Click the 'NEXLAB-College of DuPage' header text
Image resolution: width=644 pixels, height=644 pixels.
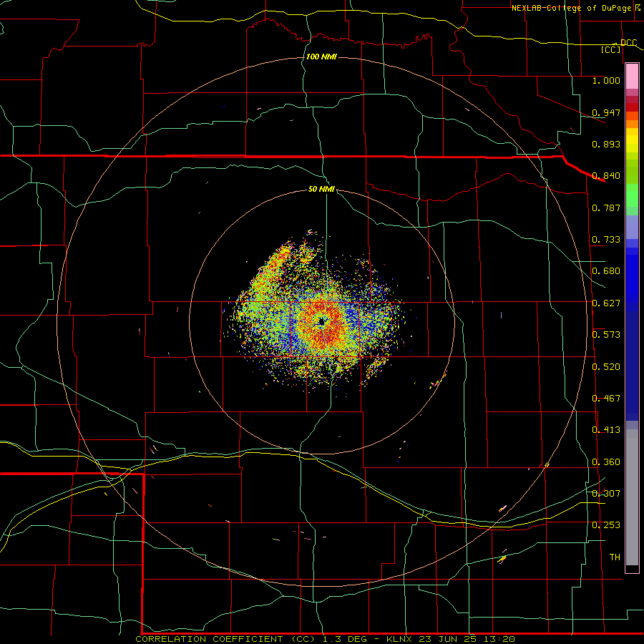point(571,8)
